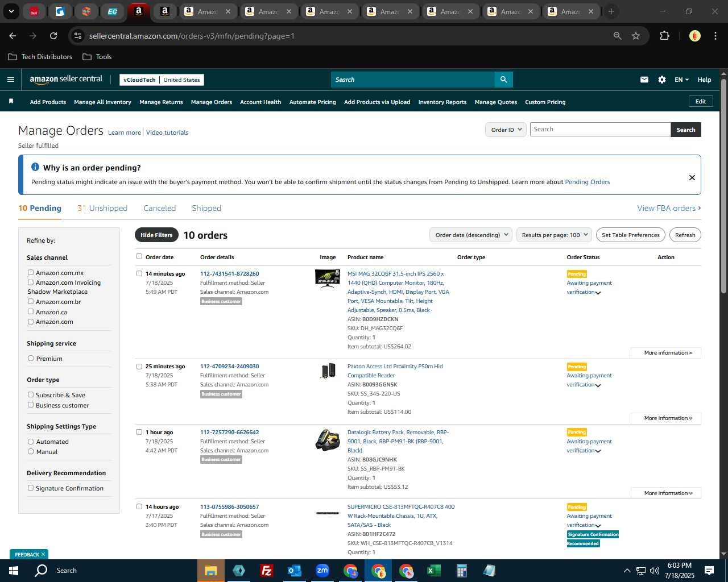Open a new browser tab

(611, 11)
